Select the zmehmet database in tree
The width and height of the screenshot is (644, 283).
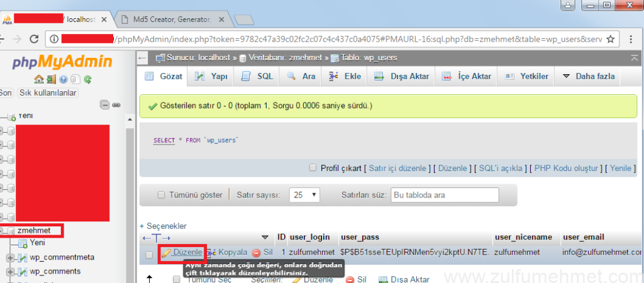34,231
